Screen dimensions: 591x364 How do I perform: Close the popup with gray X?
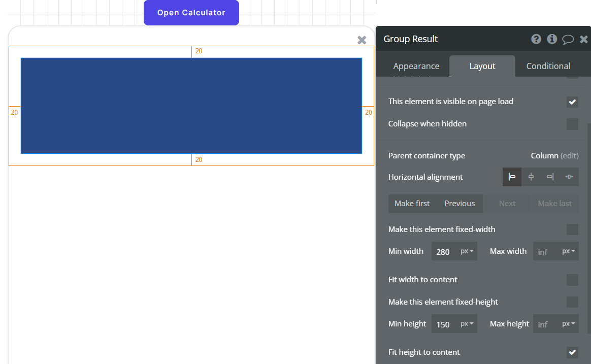tap(362, 40)
